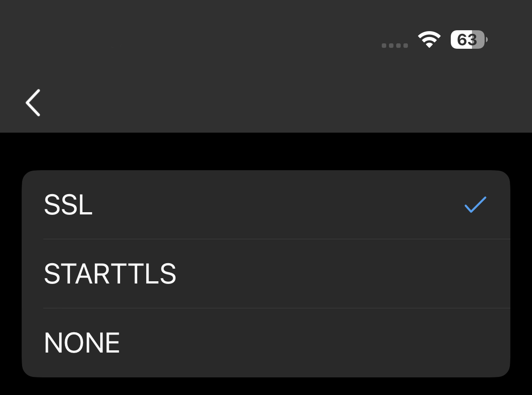Viewport: 532px width, 395px height.
Task: Click the SSL text label
Action: (68, 204)
